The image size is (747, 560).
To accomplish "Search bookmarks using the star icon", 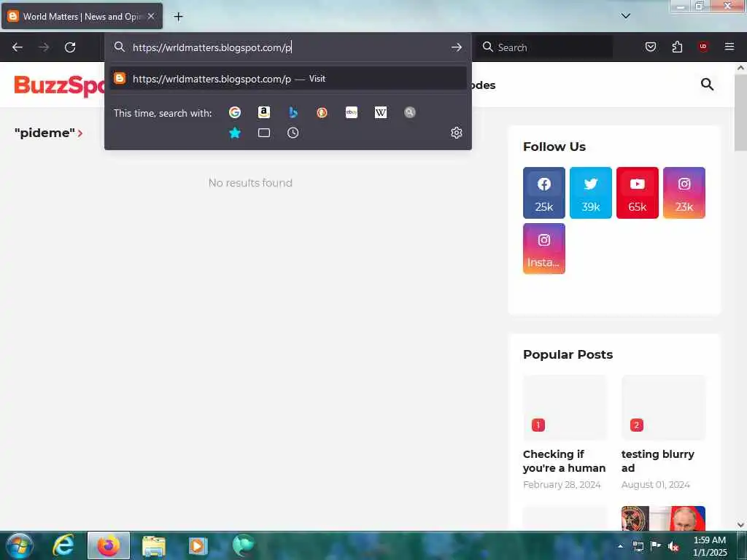I will [234, 133].
